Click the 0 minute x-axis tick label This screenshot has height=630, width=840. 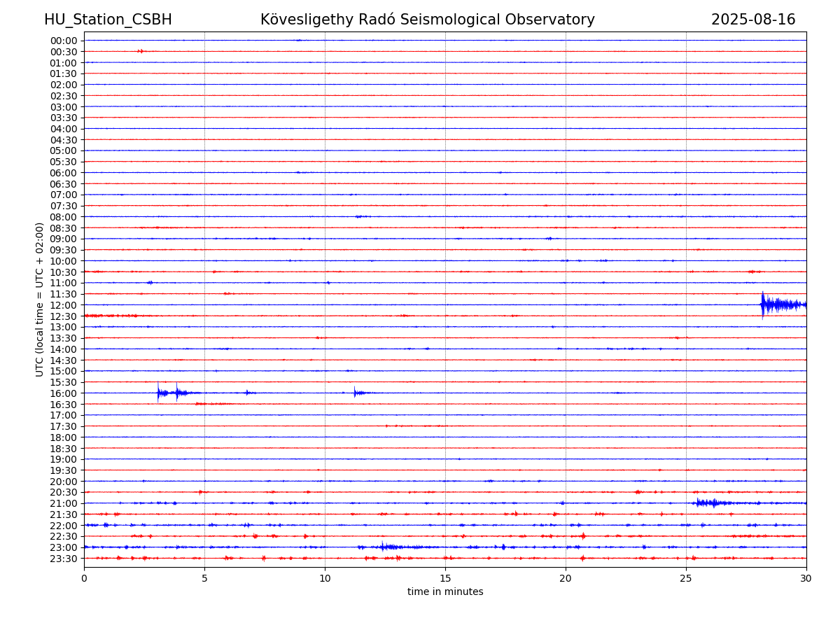(x=84, y=579)
